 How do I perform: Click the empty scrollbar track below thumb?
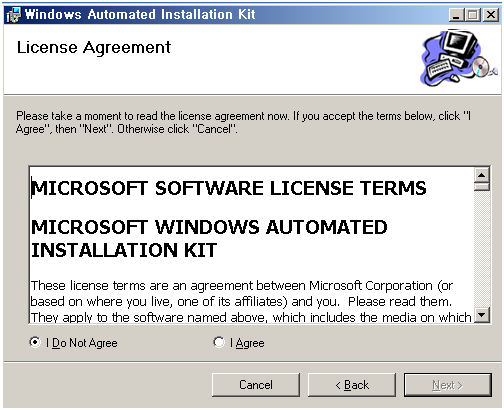point(481,249)
